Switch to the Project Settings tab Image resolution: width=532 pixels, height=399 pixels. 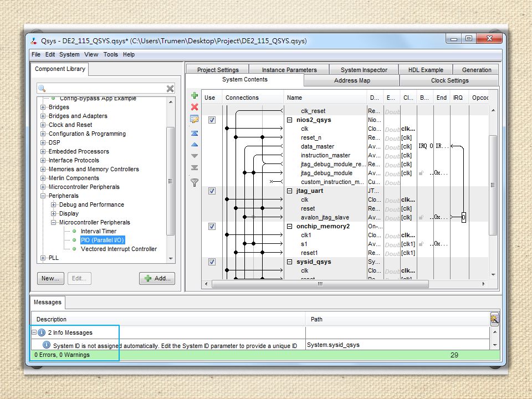click(217, 70)
